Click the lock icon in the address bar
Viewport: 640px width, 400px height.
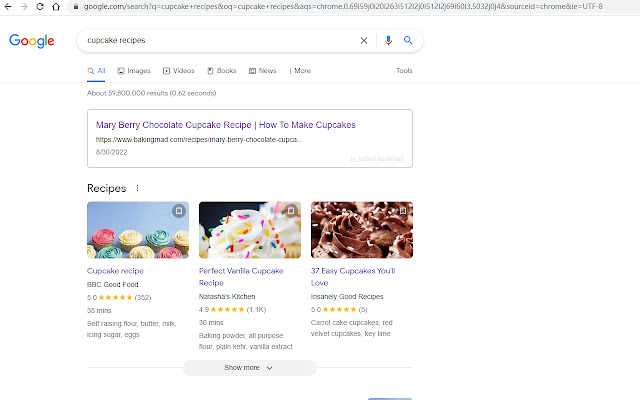pyautogui.click(x=75, y=6)
